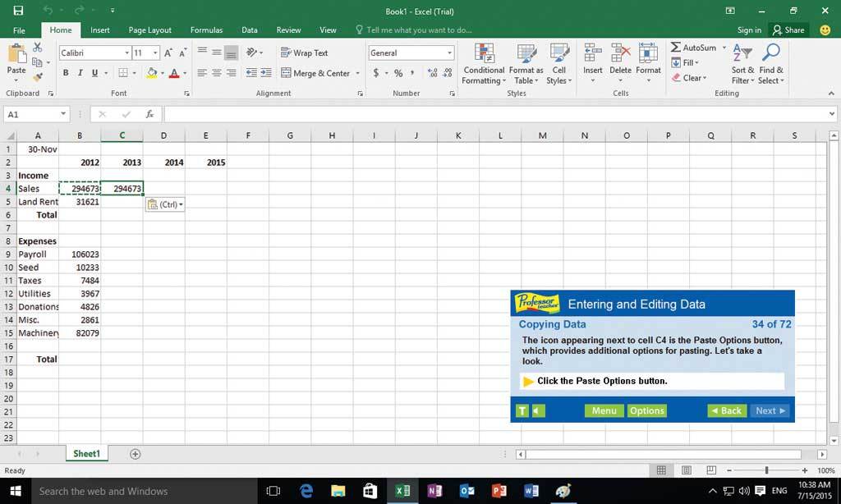
Task: Click the Paste Options (Ctrl) button
Action: (164, 204)
